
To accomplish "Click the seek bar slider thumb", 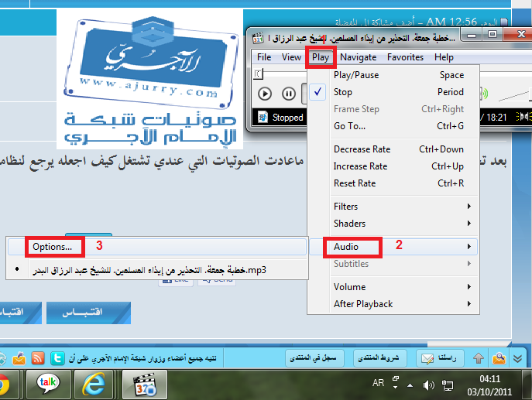I will click(x=259, y=74).
